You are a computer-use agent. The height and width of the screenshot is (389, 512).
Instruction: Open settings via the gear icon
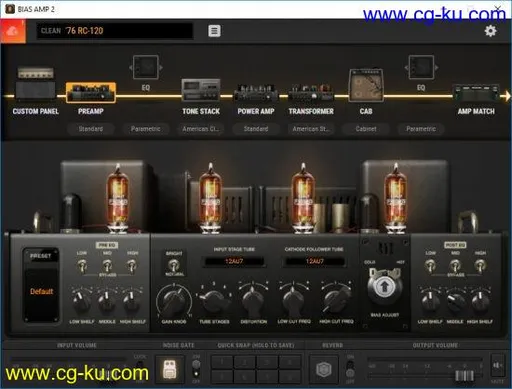pos(490,31)
